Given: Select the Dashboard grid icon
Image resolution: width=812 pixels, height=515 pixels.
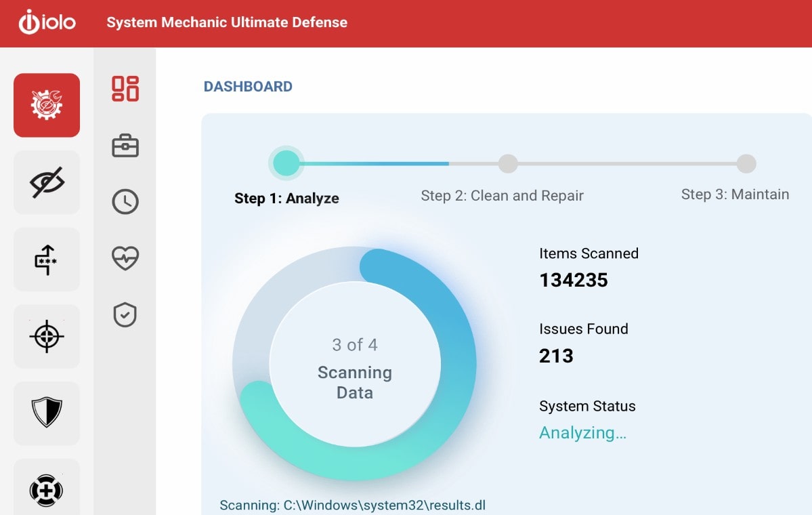Looking at the screenshot, I should [125, 89].
